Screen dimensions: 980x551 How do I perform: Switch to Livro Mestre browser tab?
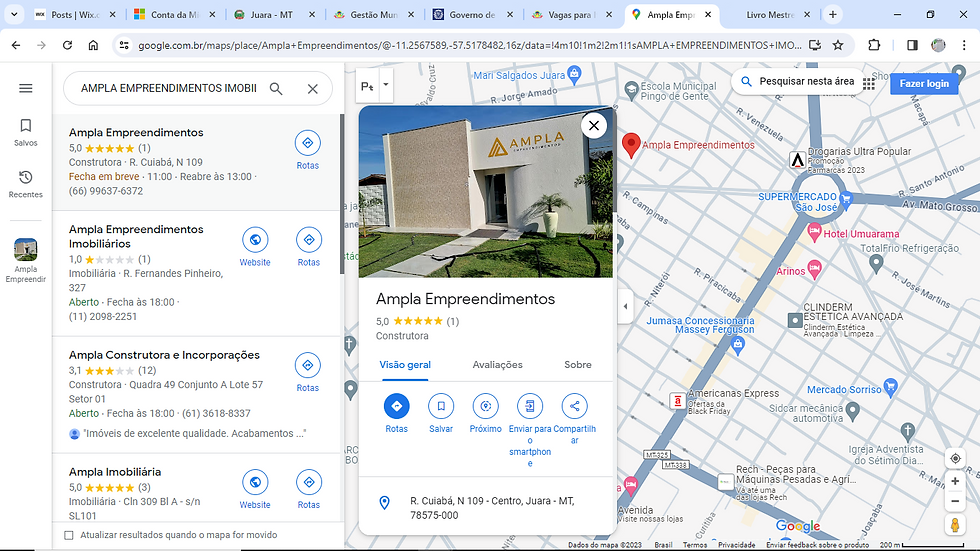tap(771, 14)
